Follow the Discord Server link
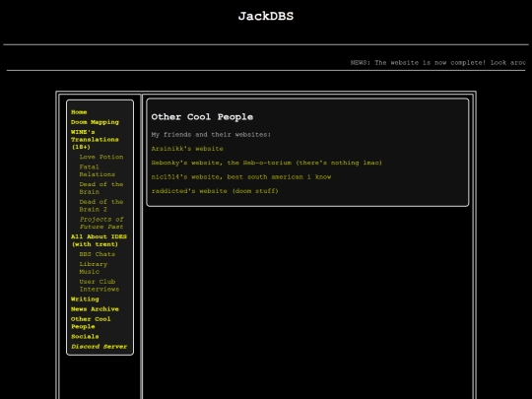The image size is (532, 399). (x=100, y=347)
